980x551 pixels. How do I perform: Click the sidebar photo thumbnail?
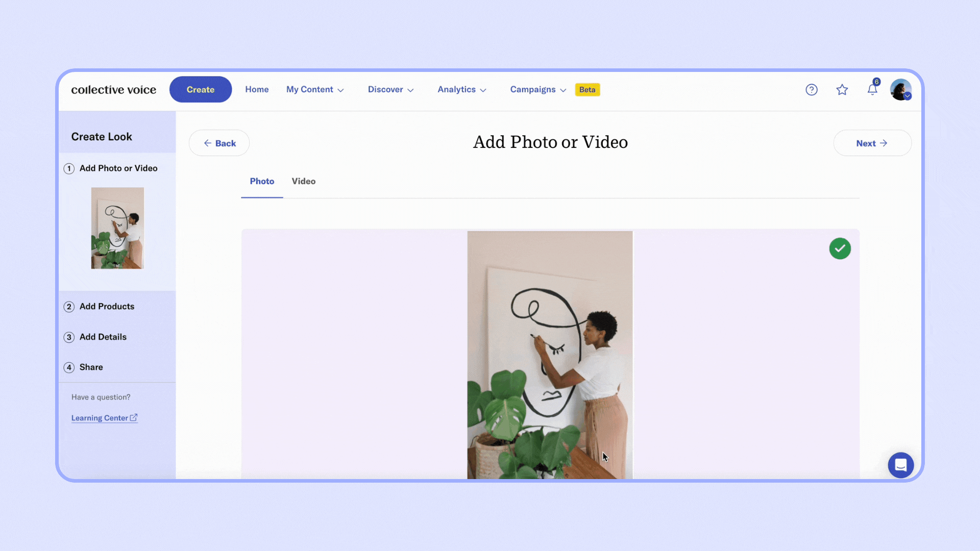(x=117, y=228)
